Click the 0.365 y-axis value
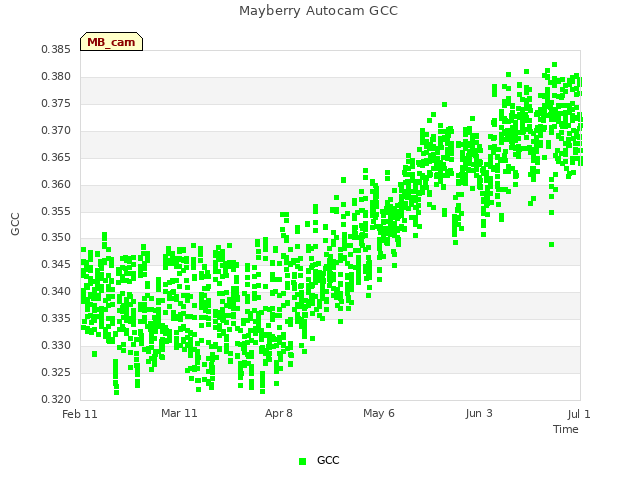The image size is (640, 480). coord(56,157)
